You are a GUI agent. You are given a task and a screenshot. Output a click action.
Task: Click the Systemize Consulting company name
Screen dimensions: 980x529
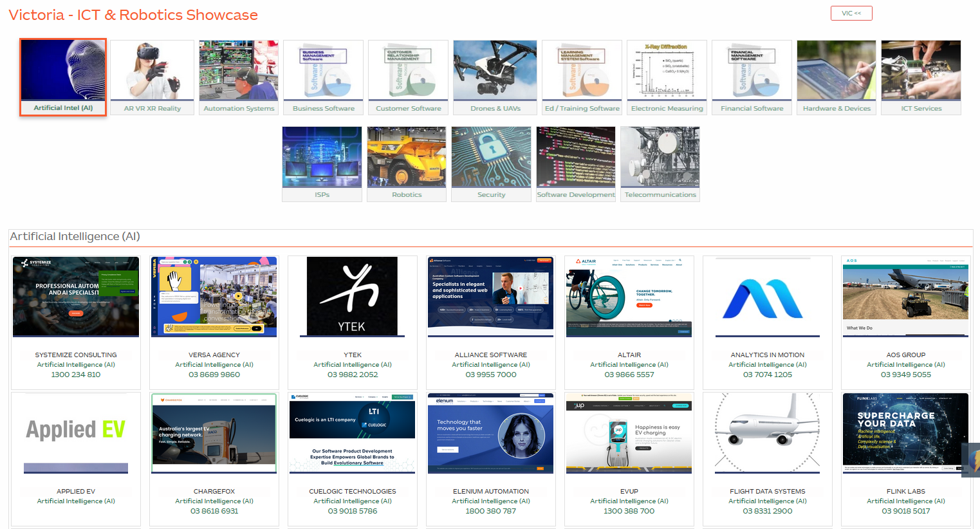pyautogui.click(x=76, y=355)
